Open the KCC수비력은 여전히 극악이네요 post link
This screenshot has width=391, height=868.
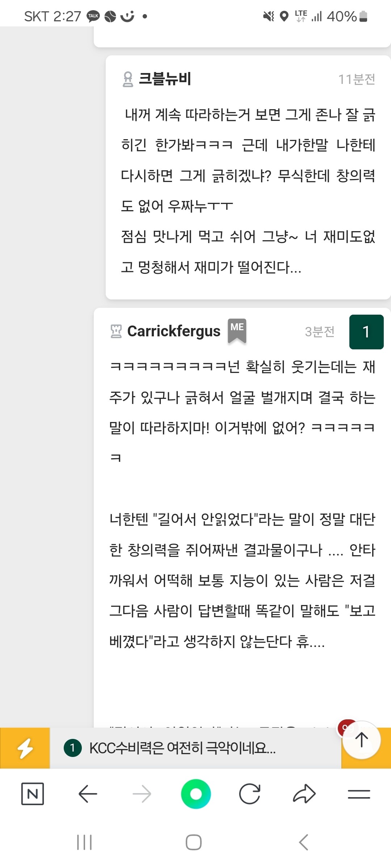point(182,748)
